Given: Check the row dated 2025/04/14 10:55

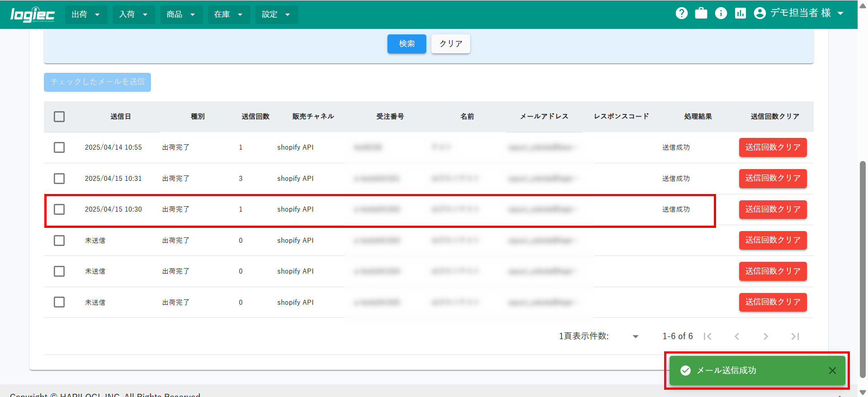Looking at the screenshot, I should pyautogui.click(x=59, y=147).
